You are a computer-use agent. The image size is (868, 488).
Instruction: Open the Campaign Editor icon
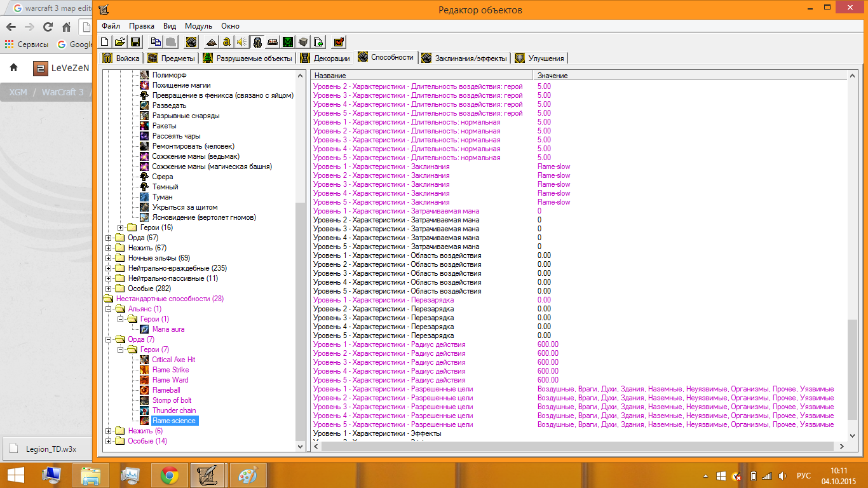pos(273,42)
